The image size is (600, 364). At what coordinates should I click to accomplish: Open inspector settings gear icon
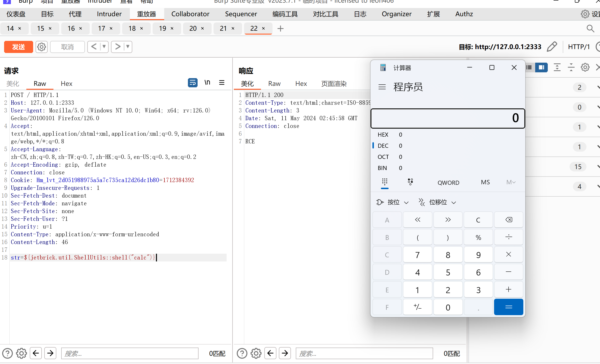(585, 67)
